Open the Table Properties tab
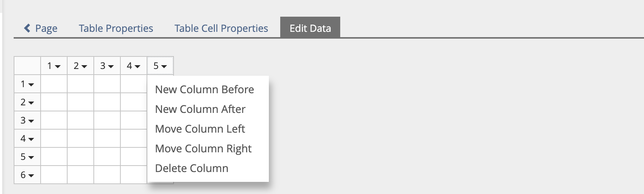Viewport: 644px width, 194px height. (x=116, y=28)
